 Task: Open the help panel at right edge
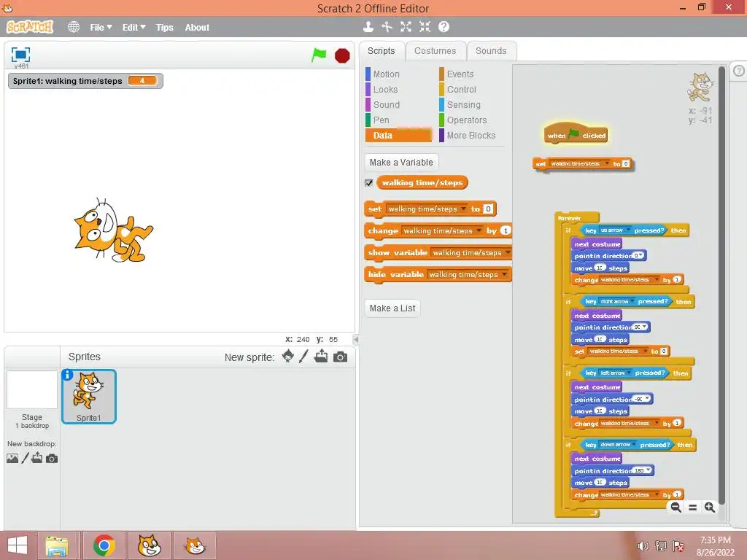(738, 71)
